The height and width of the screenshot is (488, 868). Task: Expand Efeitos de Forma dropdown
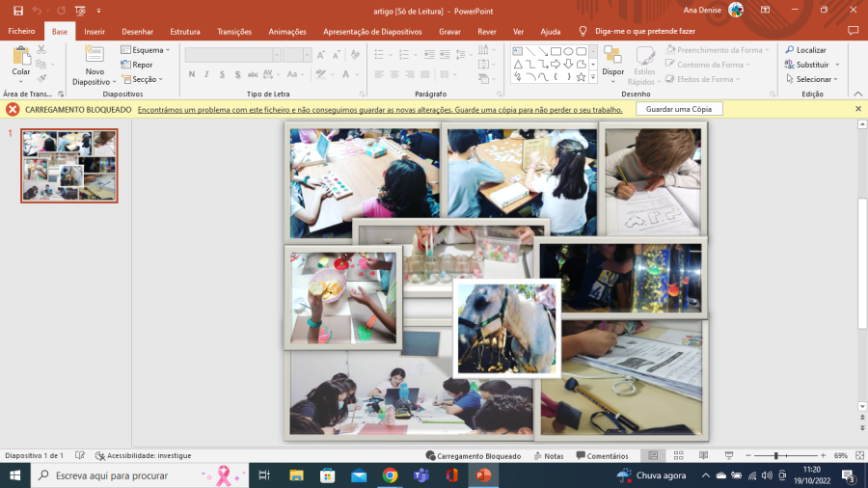point(738,79)
